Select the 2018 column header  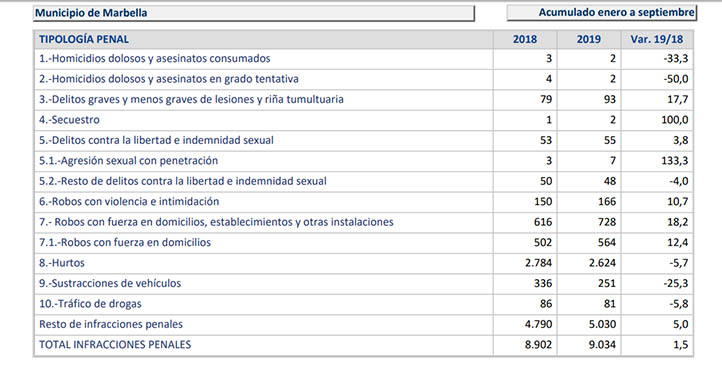(x=525, y=40)
